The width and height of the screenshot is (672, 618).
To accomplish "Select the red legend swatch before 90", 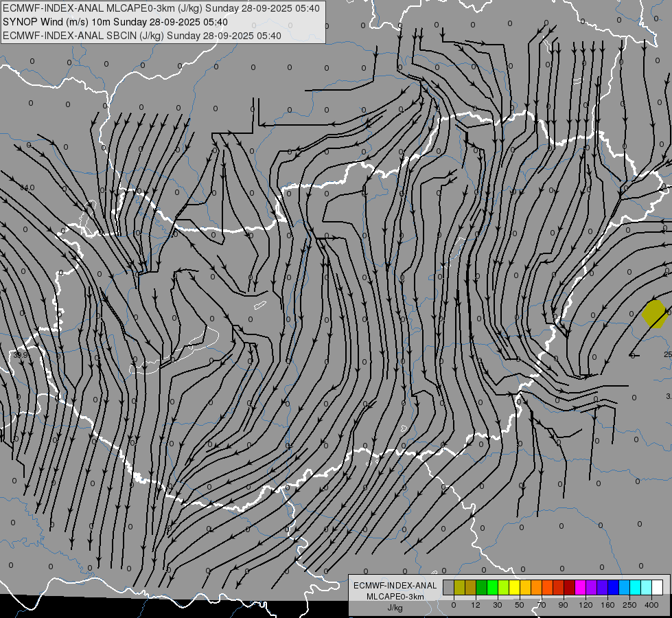I will pyautogui.click(x=559, y=587).
